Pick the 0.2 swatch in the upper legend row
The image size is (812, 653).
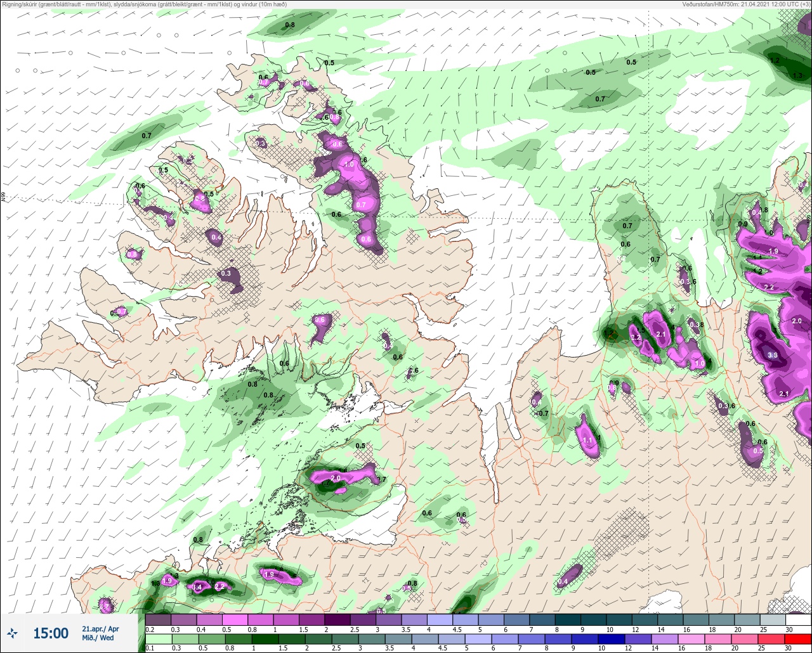click(158, 619)
